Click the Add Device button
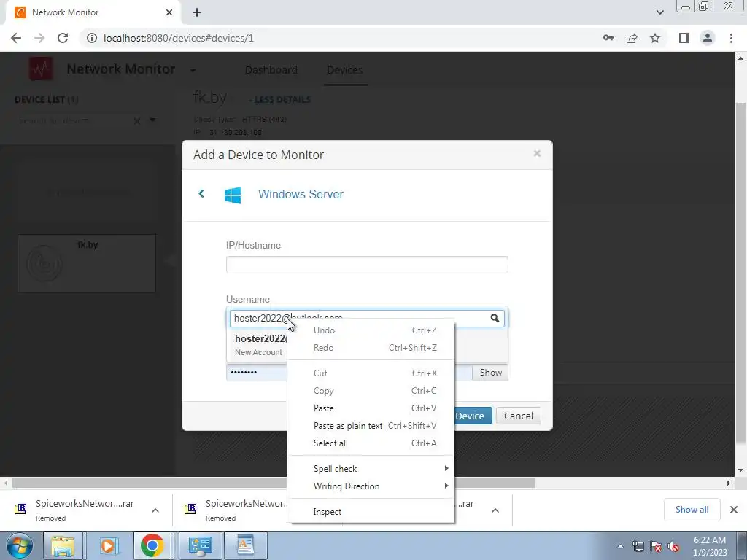 [x=473, y=416]
